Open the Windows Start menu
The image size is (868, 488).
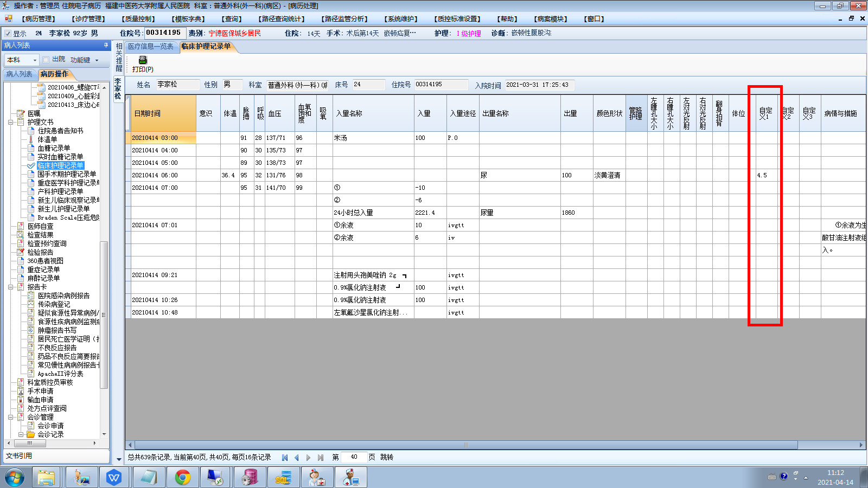[15, 478]
